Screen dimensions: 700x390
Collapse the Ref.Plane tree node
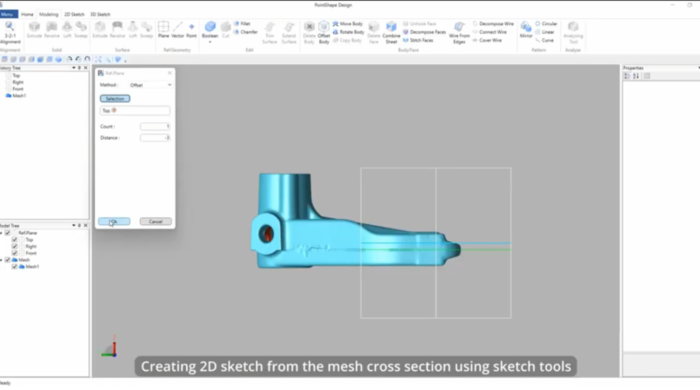click(1, 233)
